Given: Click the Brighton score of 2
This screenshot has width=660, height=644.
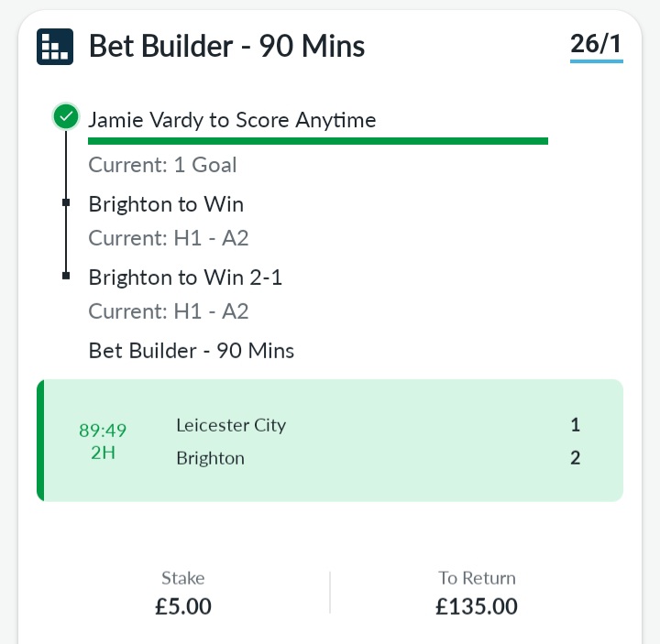Looking at the screenshot, I should [575, 458].
